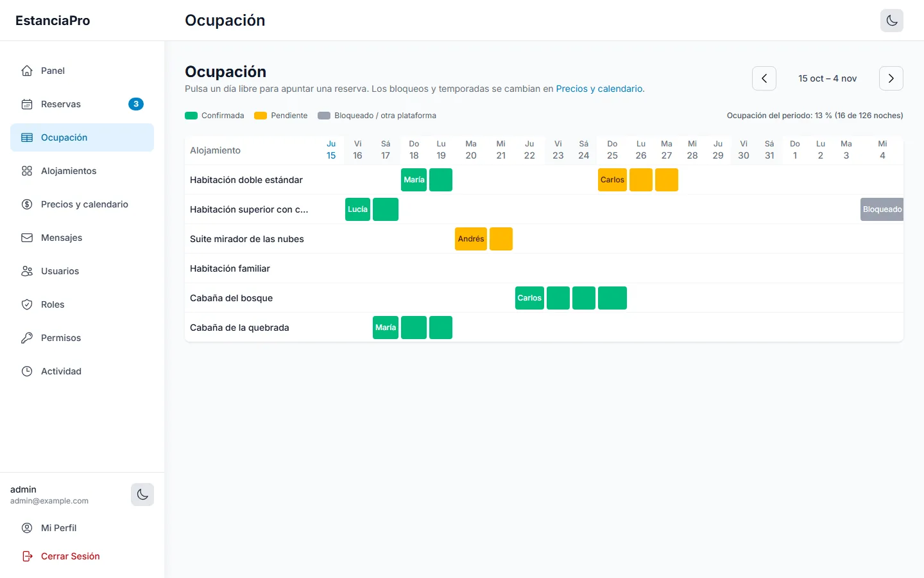Viewport: 924px width, 578px height.
Task: Click the Bloqueado block on Habitación superior
Action: coord(882,209)
